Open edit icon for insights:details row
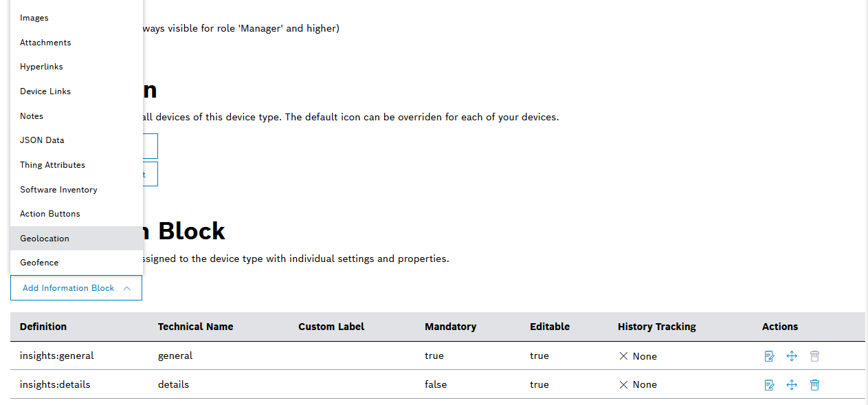 pos(769,385)
